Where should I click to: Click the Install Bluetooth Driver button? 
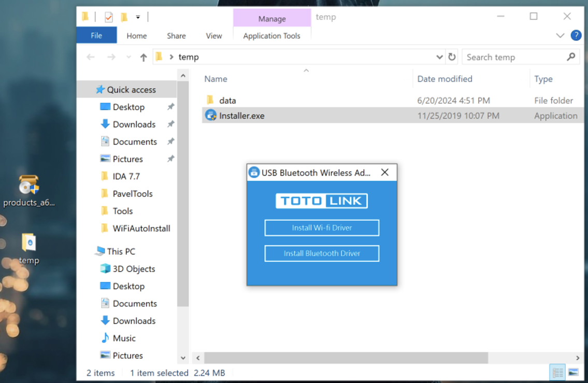pyautogui.click(x=322, y=253)
